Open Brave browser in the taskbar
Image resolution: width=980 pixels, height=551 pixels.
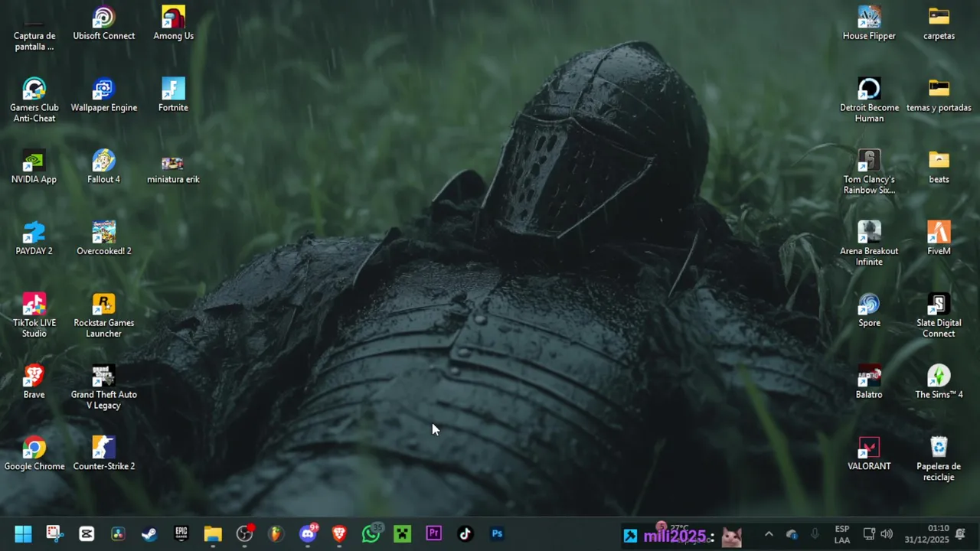click(339, 534)
